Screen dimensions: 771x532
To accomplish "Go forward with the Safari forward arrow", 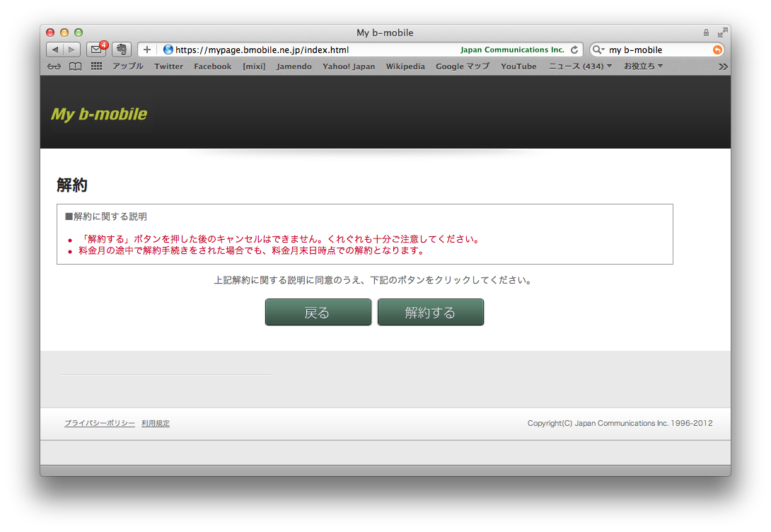I will [x=71, y=50].
